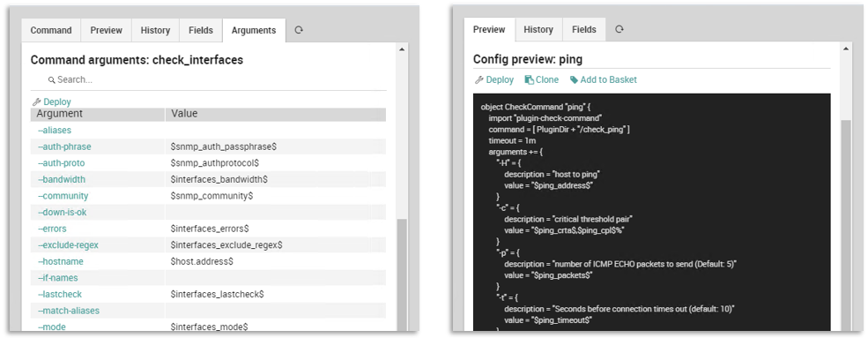Open the History tab in check_interfaces panel
Image resolution: width=868 pixels, height=338 pixels.
[x=155, y=31]
